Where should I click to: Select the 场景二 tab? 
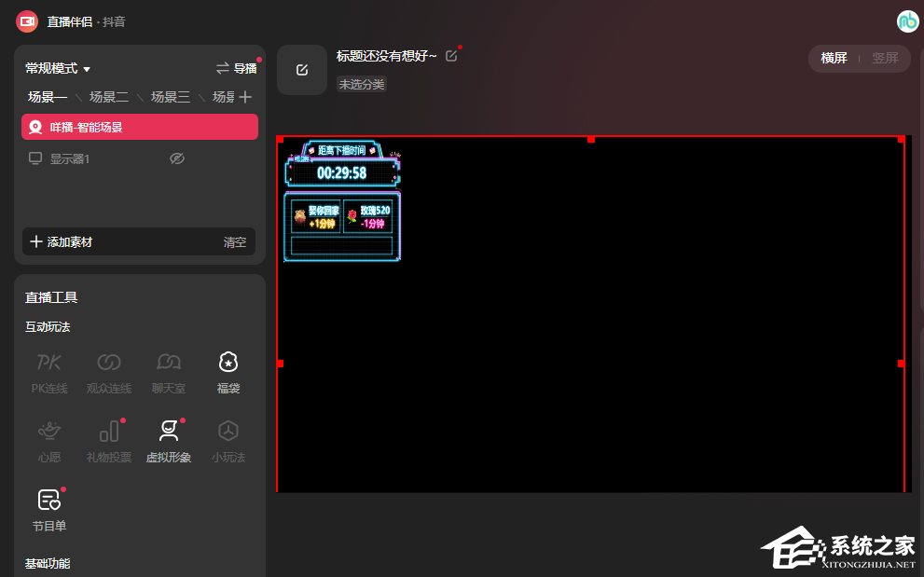(x=109, y=97)
